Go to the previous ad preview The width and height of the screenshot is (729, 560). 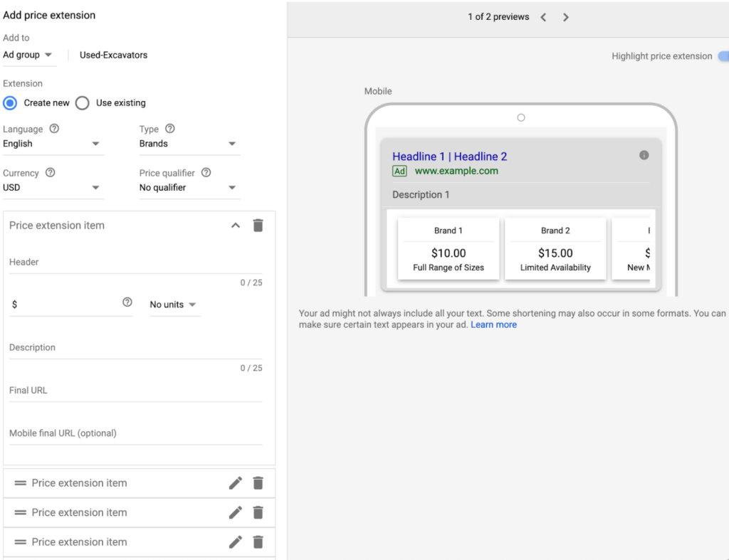(x=543, y=16)
